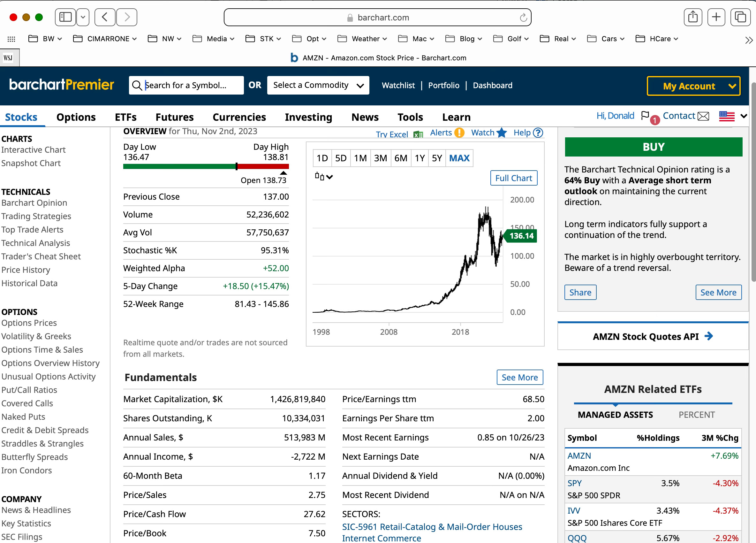Select the 5D chart period
Image resolution: width=756 pixels, height=543 pixels.
[x=341, y=158]
